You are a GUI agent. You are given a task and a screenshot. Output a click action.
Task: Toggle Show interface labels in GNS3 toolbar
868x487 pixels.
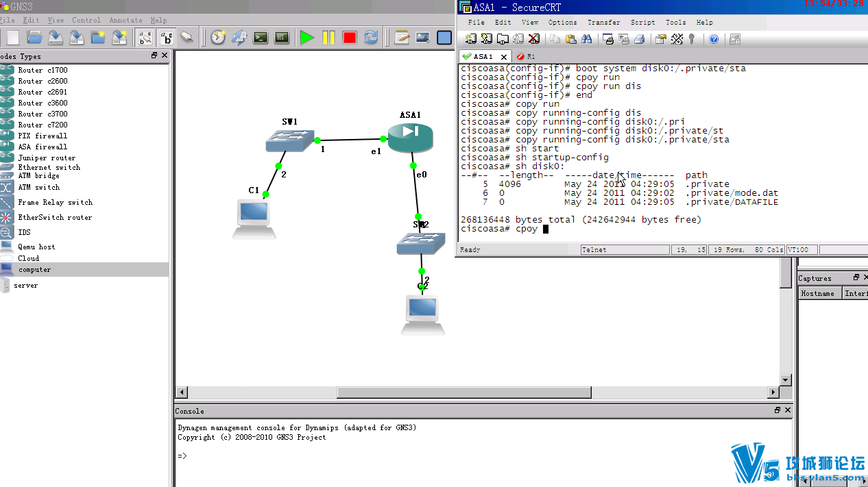145,38
